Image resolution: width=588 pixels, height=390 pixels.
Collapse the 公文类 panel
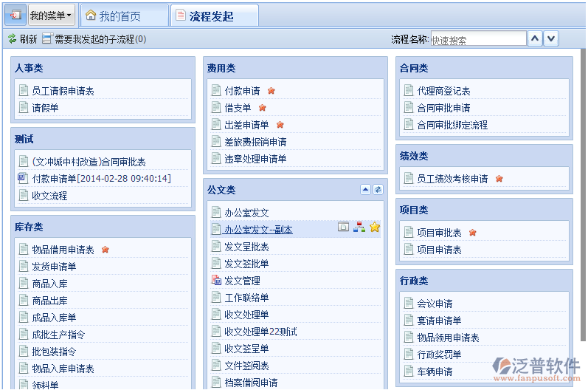coord(365,190)
